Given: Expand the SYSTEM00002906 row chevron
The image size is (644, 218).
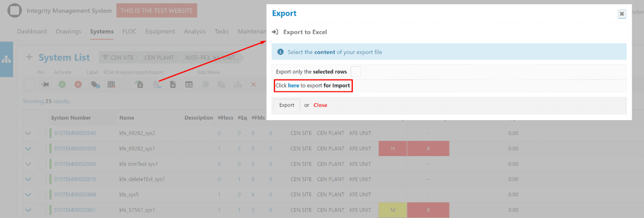Looking at the screenshot, I should coord(28,164).
